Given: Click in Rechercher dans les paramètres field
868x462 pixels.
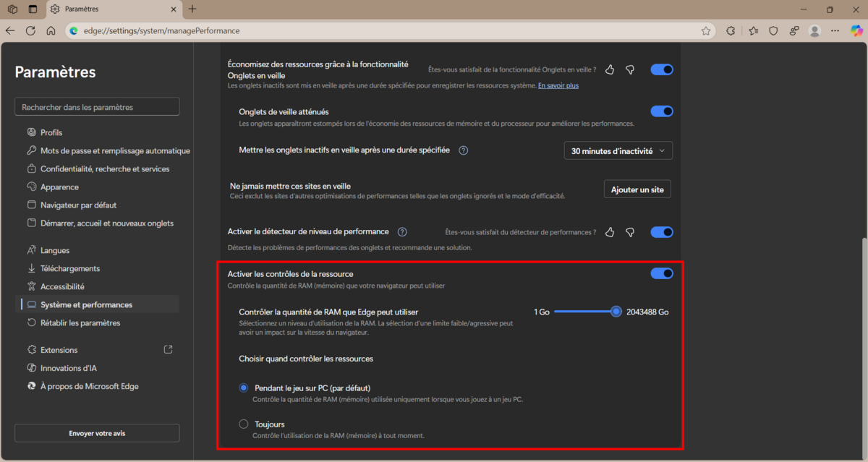Looking at the screenshot, I should [97, 107].
